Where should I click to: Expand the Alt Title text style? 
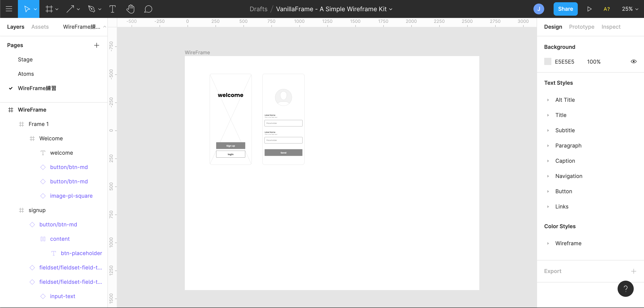[x=548, y=100]
